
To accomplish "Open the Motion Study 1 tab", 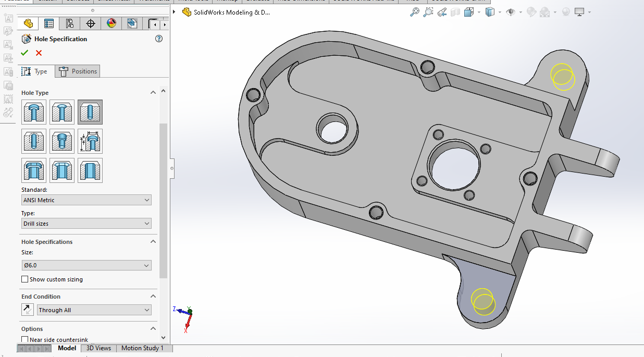I will (142, 348).
